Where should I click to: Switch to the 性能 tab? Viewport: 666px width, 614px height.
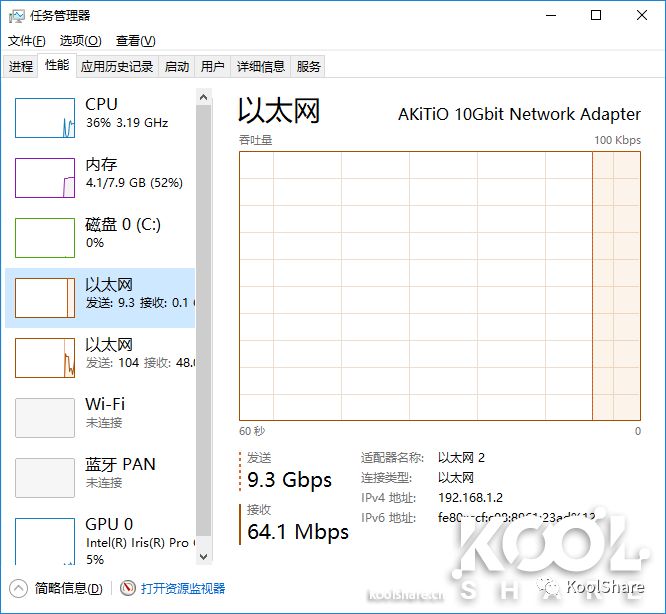tap(57, 65)
